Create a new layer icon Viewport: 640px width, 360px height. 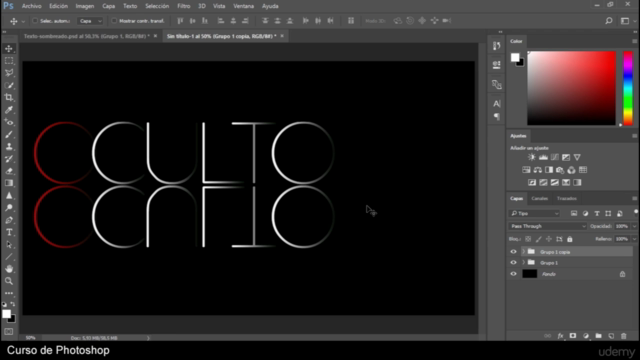click(x=611, y=336)
